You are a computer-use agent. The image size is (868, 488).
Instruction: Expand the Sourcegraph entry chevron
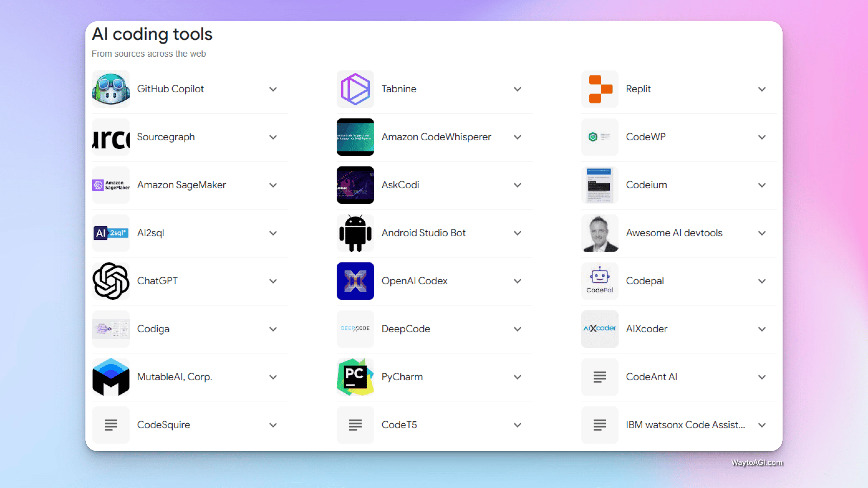pos(273,137)
